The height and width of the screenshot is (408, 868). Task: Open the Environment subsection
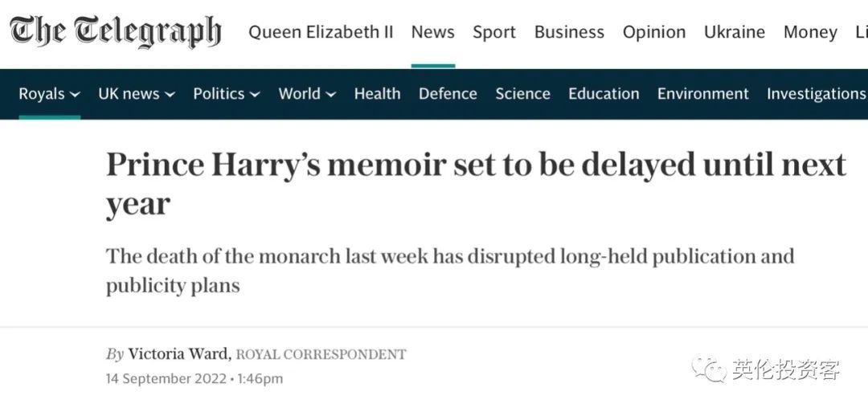pos(702,94)
